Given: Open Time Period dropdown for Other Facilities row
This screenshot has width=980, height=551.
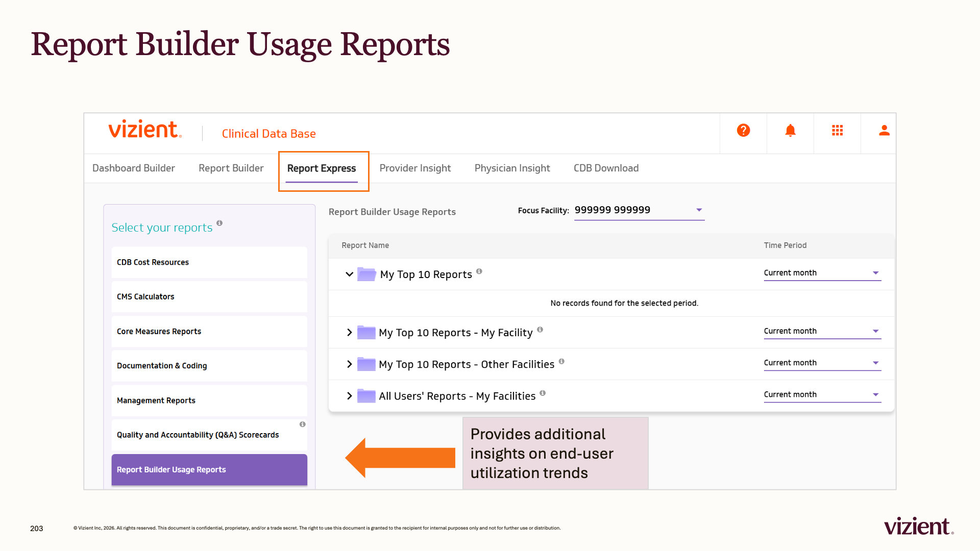Looking at the screenshot, I should [822, 363].
